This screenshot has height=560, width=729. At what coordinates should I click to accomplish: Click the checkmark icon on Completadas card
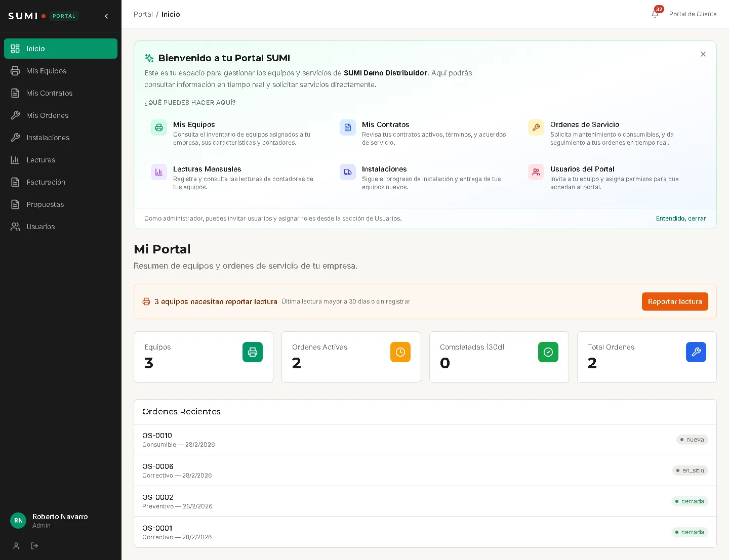(548, 352)
